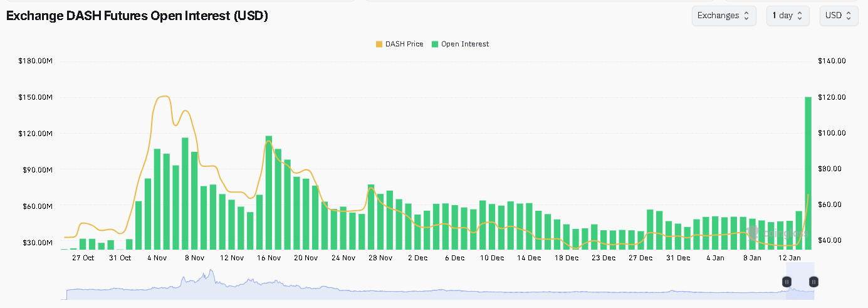Open the USD currency dropdown
Image resolution: width=868 pixels, height=308 pixels.
click(839, 16)
